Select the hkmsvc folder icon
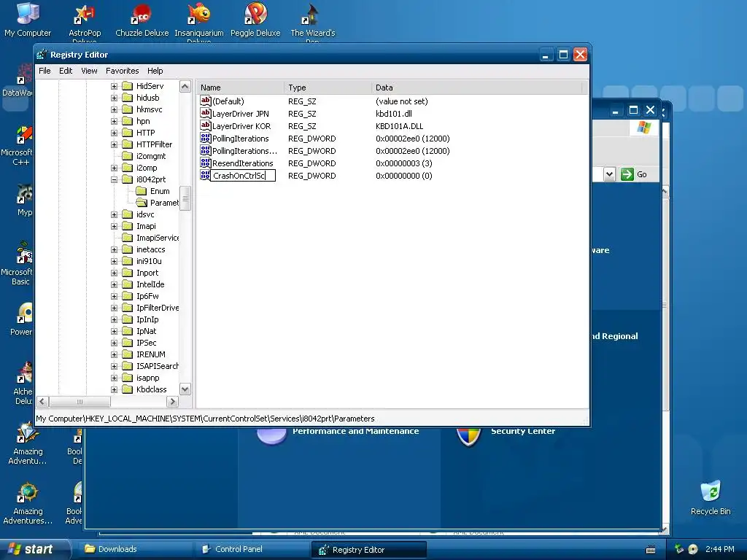Image resolution: width=747 pixels, height=560 pixels. click(x=127, y=109)
